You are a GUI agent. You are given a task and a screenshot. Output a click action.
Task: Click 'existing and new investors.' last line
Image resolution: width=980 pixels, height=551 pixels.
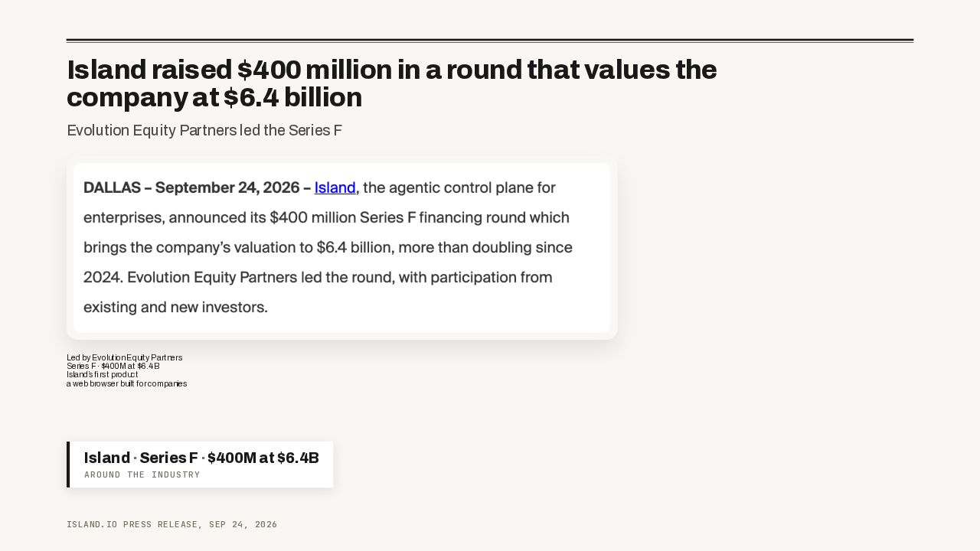pos(175,308)
